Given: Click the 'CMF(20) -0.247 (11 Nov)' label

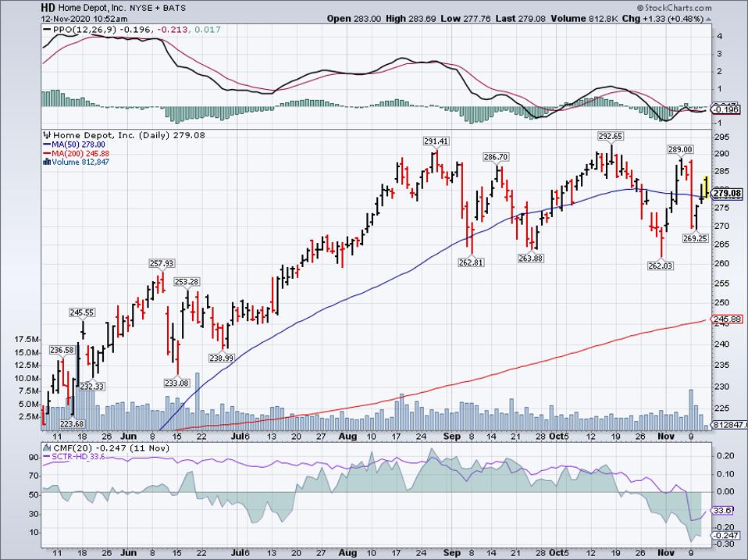Looking at the screenshot, I should [110, 448].
